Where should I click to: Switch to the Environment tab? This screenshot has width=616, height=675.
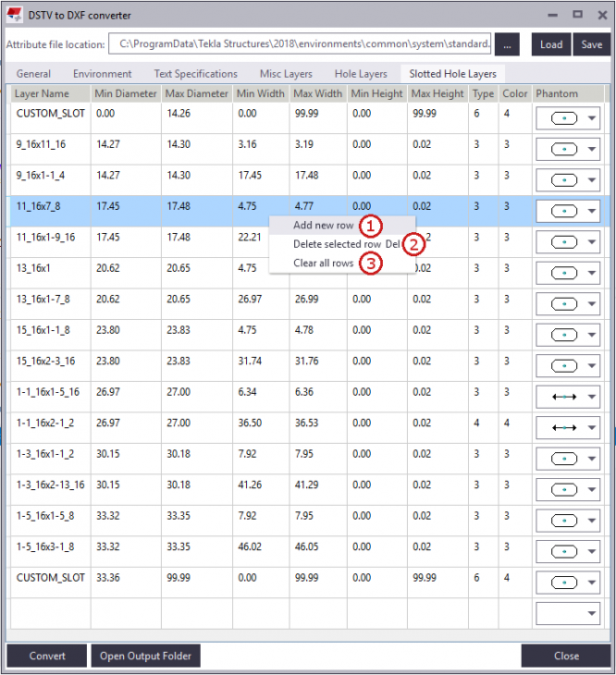[x=103, y=74]
